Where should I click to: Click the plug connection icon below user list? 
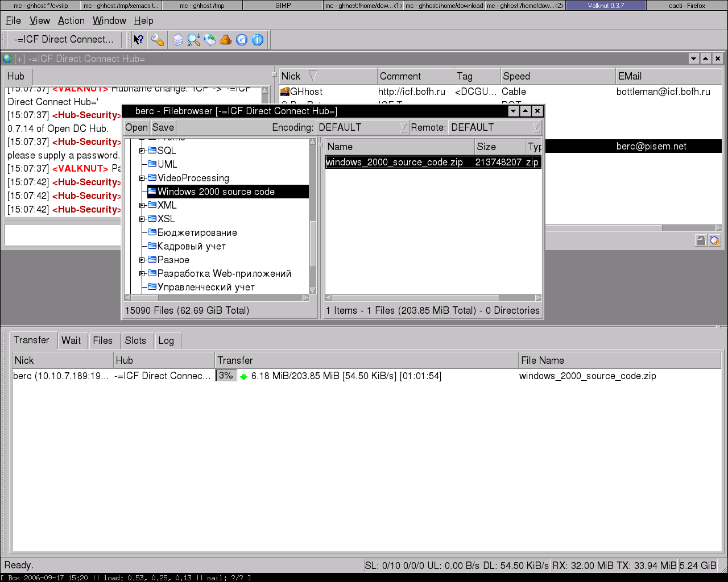tap(714, 240)
